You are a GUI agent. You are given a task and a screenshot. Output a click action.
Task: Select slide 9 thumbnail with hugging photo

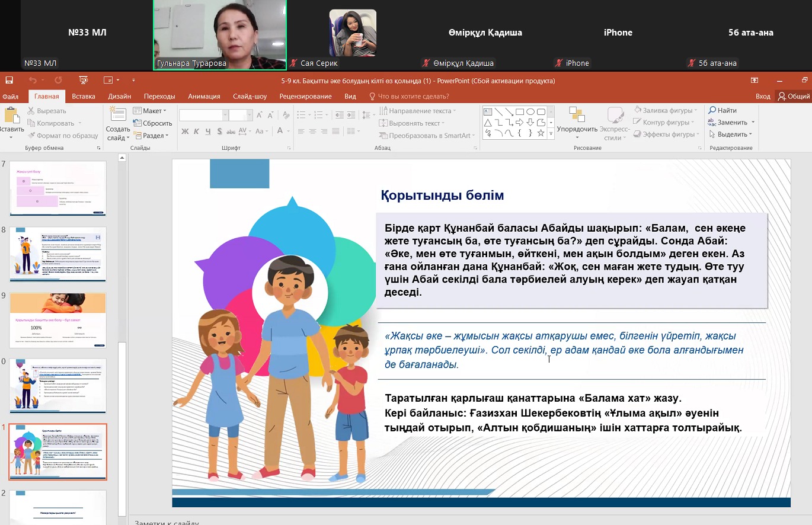tap(58, 320)
